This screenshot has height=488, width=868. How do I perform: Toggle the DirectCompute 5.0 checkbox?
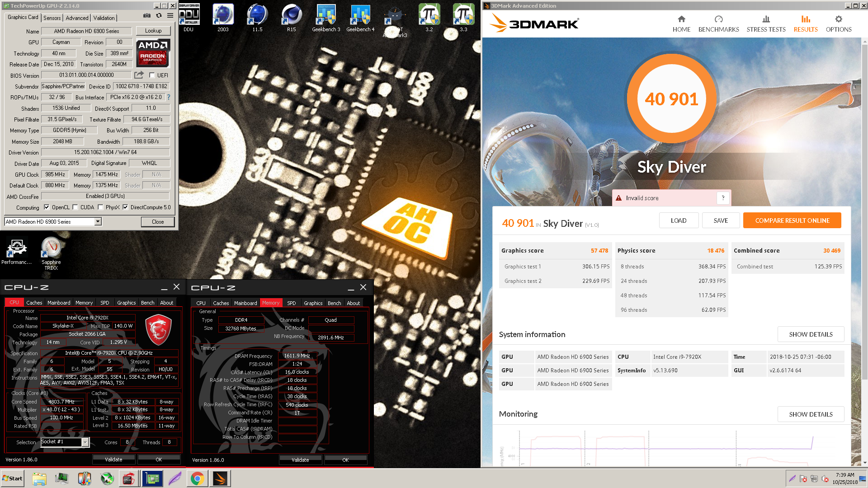[125, 207]
